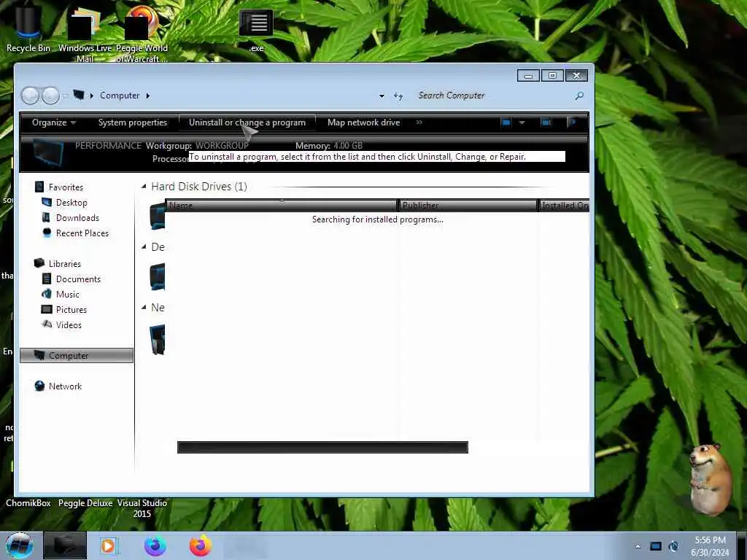Launch ChomikBox from desktop

point(28,503)
